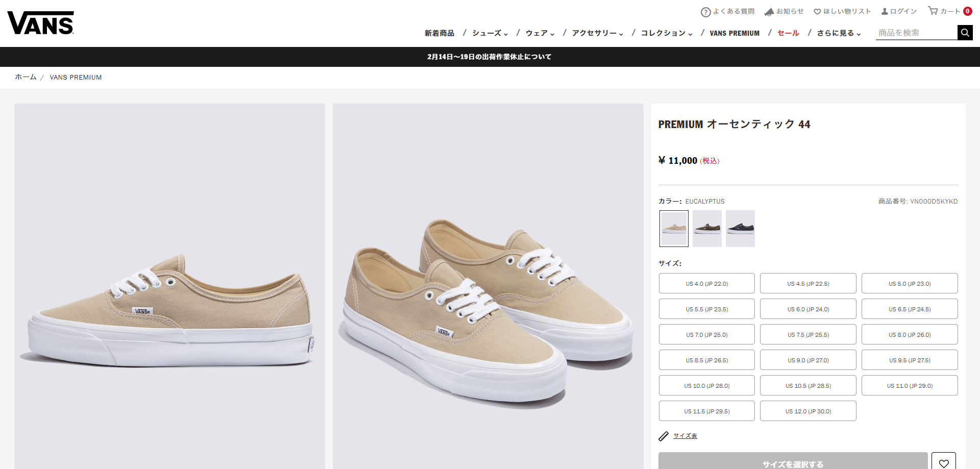Click the VANS logo
This screenshot has height=469, width=980.
[40, 21]
